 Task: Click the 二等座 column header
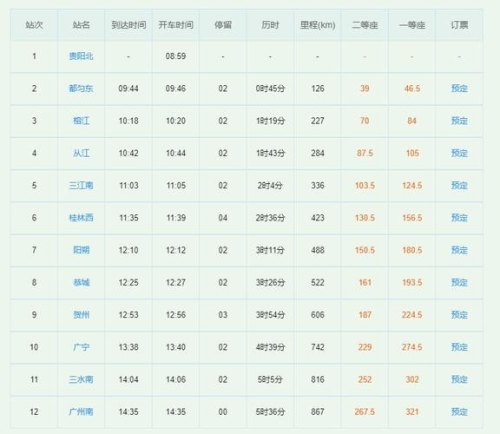tap(365, 25)
